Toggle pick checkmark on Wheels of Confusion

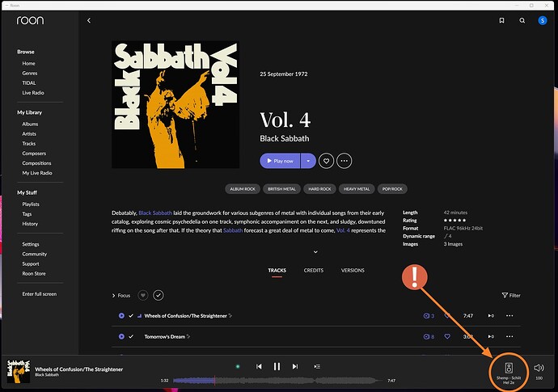click(x=131, y=315)
